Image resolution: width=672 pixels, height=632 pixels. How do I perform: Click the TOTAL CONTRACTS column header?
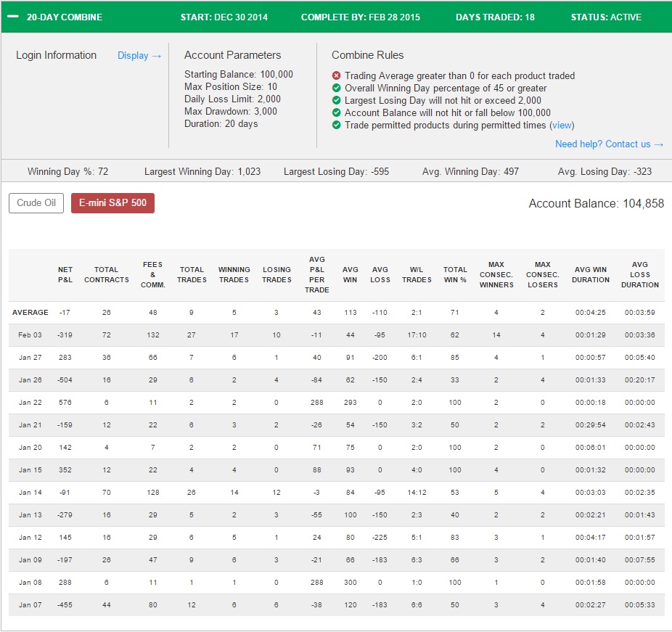[x=106, y=275]
